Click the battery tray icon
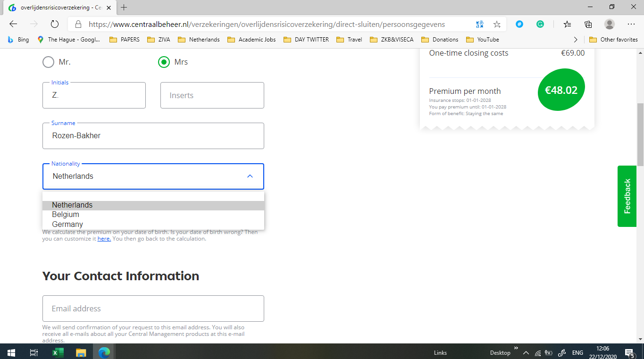Image resolution: width=644 pixels, height=359 pixels. pos(549,353)
